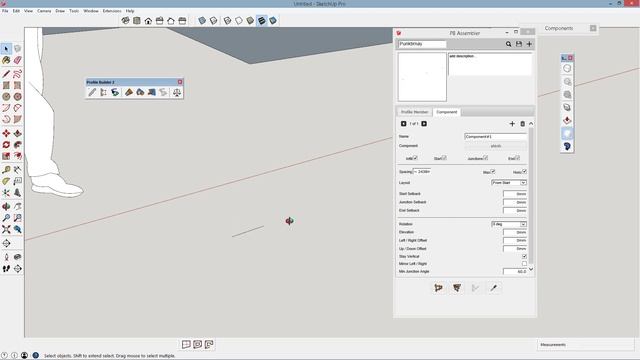Click the Elevation value field
This screenshot has width=640, height=360.
tap(515, 232)
